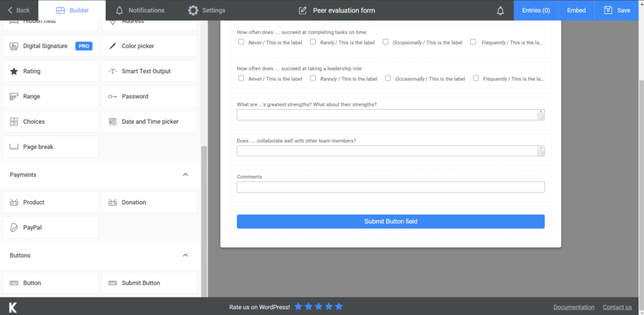Click the Embed button
The width and height of the screenshot is (644, 315).
[x=576, y=10]
